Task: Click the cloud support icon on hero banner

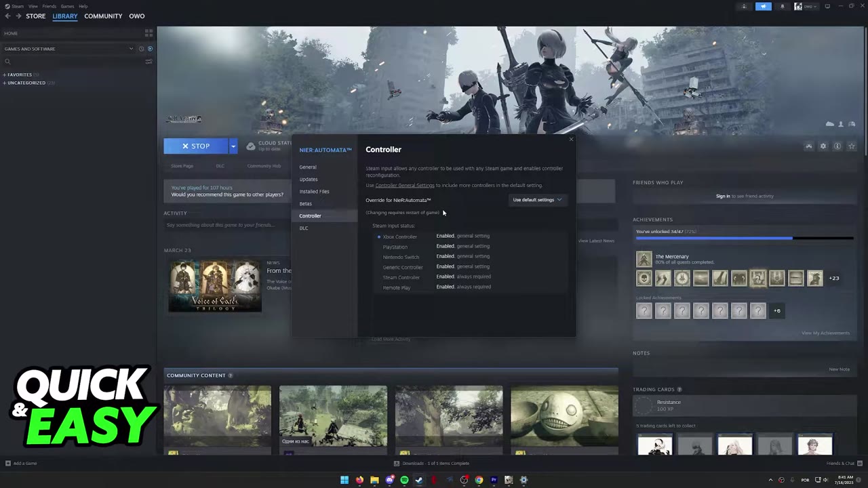Action: point(830,124)
